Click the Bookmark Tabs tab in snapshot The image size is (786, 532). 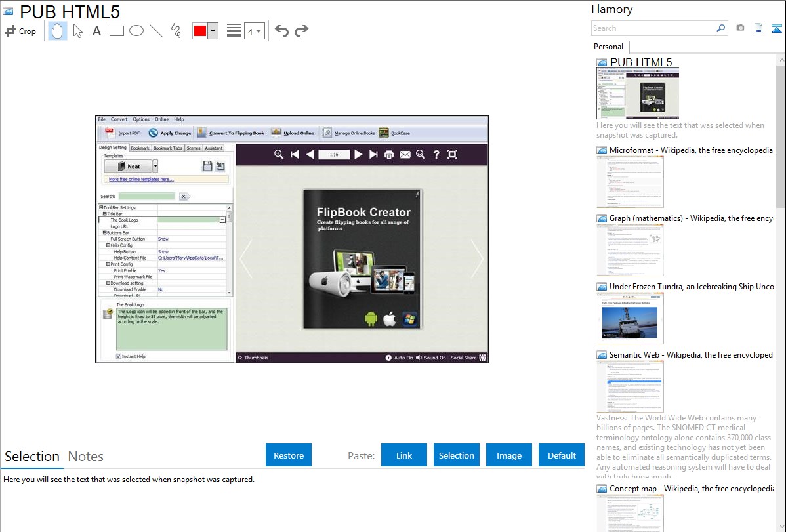167,148
